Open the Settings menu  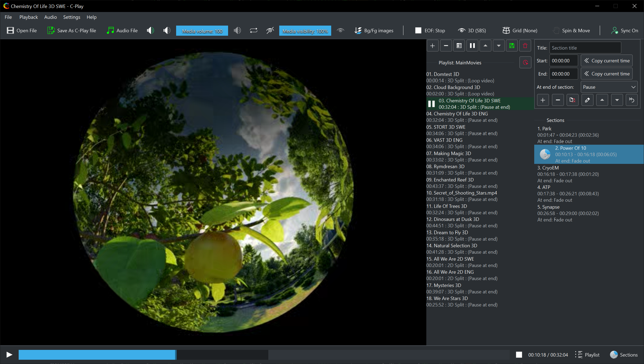point(71,17)
